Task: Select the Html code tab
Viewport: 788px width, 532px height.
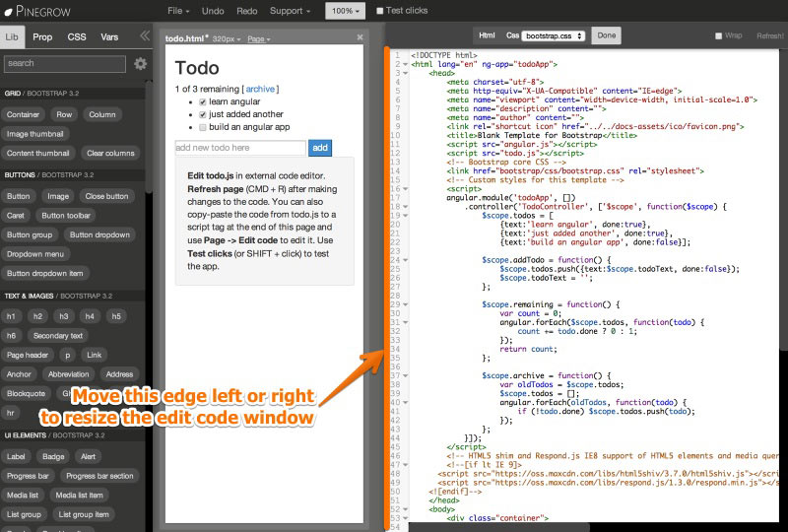Action: point(487,35)
